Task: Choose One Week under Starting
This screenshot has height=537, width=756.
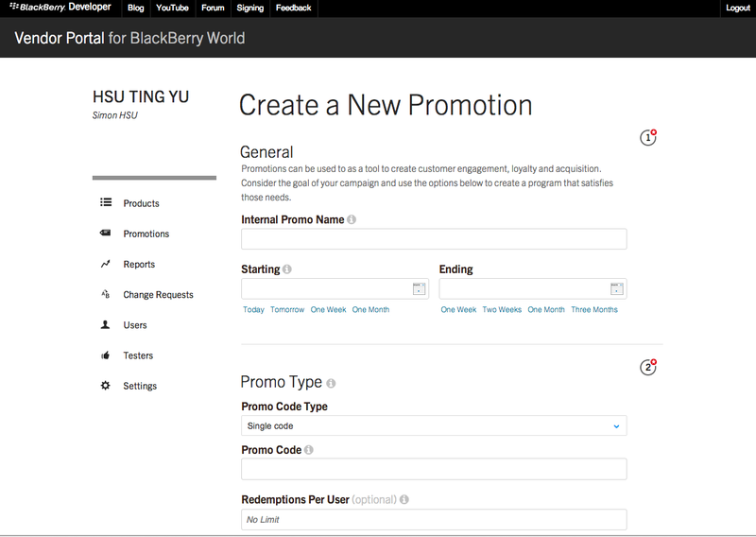Action: click(328, 309)
